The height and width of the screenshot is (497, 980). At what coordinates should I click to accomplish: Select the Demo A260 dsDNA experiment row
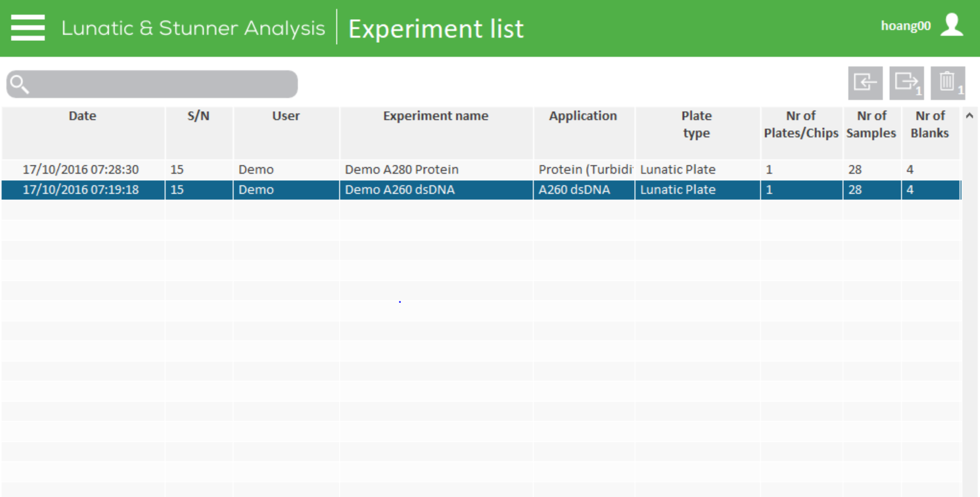pyautogui.click(x=481, y=190)
